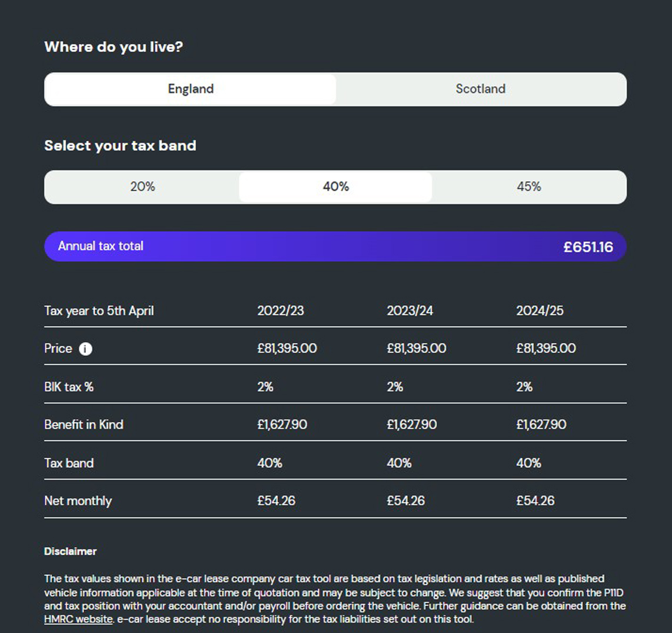Click the Where do you live heading
The image size is (672, 633).
pyautogui.click(x=114, y=47)
